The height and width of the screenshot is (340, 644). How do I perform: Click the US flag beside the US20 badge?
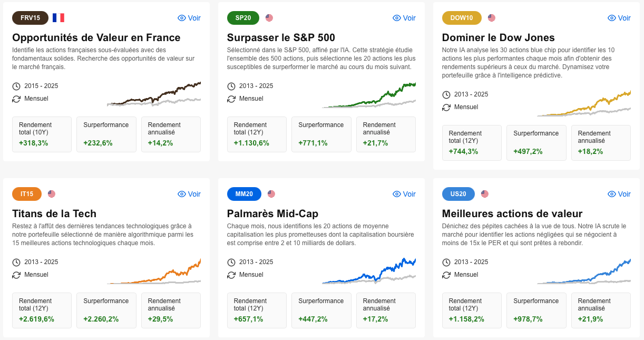[485, 194]
